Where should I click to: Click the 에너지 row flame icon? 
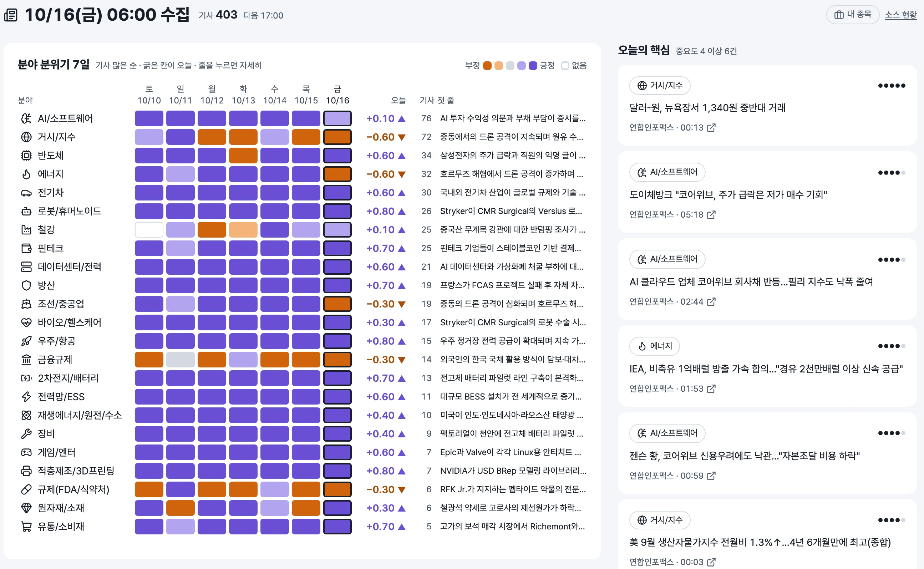[x=26, y=174]
